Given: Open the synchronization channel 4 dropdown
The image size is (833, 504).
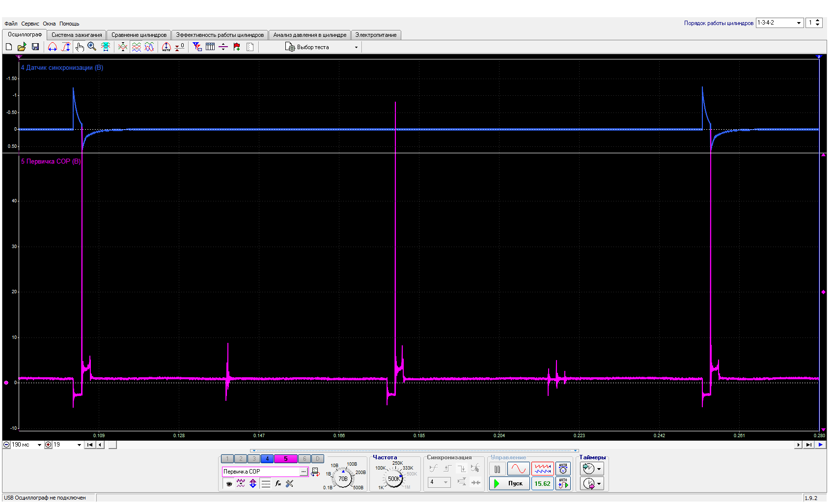Looking at the screenshot, I should [439, 482].
